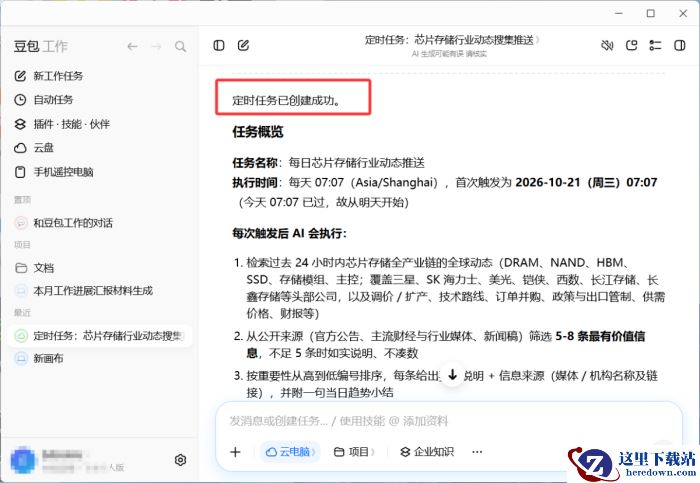Click the 2026-10-21（周三）07:07 date text
The image size is (700, 483).
click(x=586, y=183)
